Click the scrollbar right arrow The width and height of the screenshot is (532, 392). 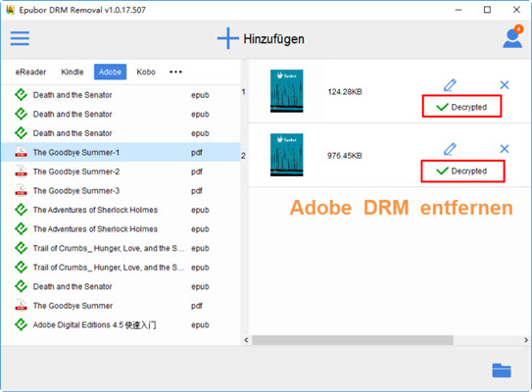point(526,340)
